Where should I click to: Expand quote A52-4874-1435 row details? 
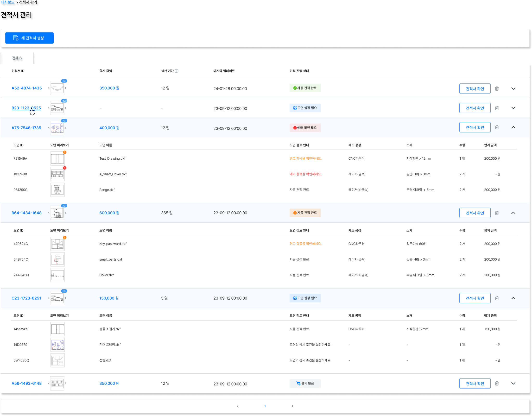[513, 89]
